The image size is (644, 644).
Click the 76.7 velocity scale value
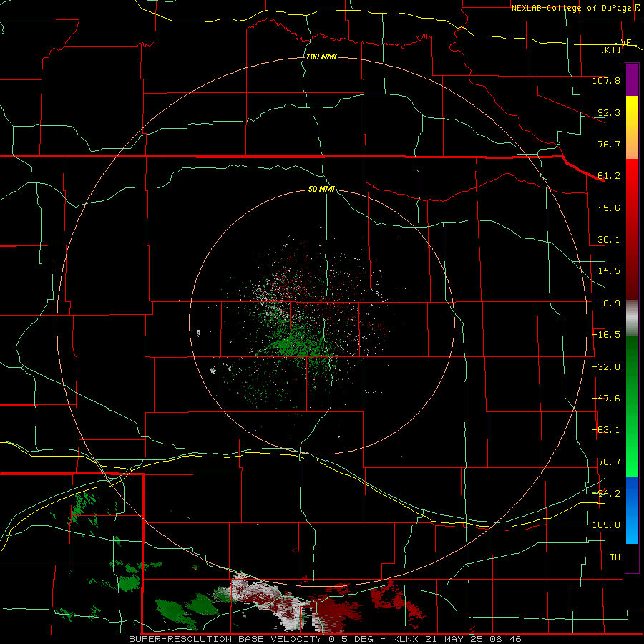coord(609,145)
